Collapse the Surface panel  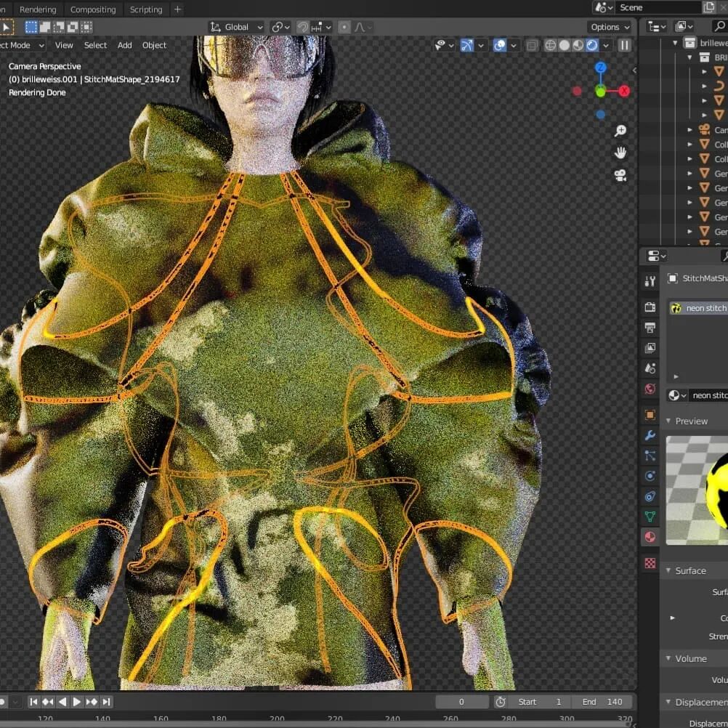(x=668, y=570)
